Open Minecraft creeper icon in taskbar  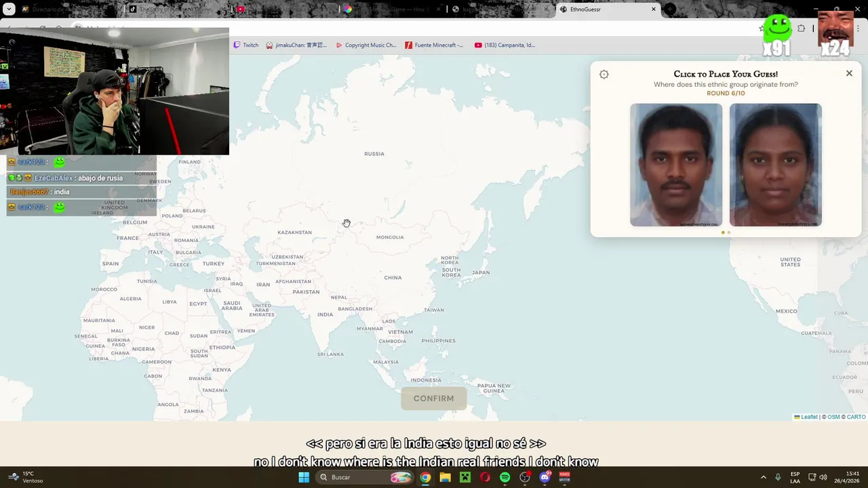pos(465,477)
